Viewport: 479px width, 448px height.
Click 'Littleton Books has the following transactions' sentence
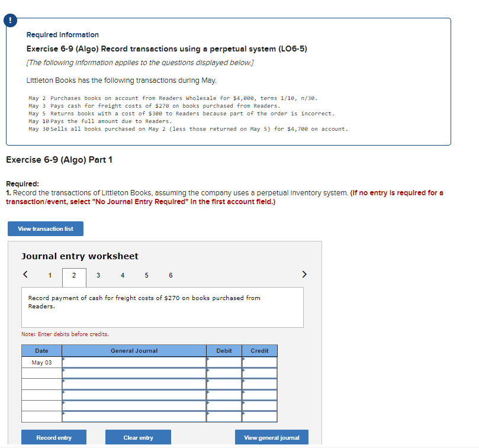click(x=121, y=80)
